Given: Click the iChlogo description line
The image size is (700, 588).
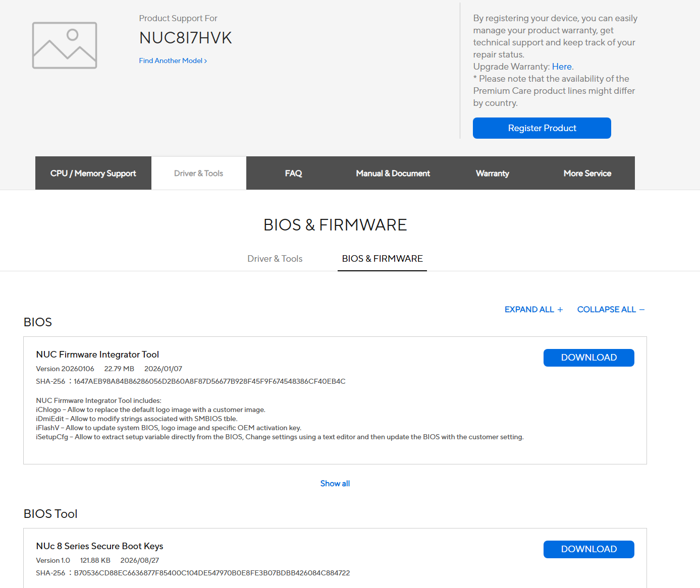Looking at the screenshot, I should pyautogui.click(x=150, y=410).
